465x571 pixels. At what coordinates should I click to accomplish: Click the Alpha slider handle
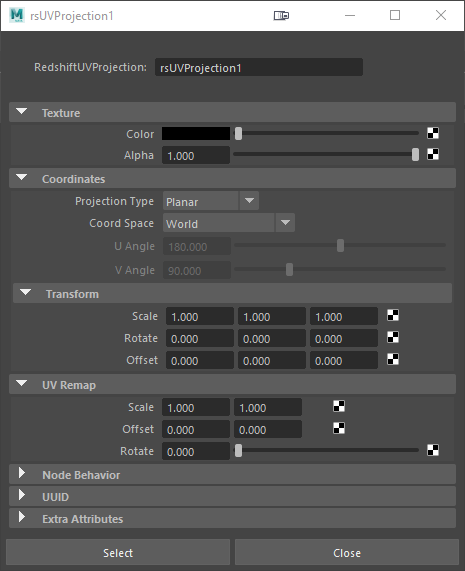pyautogui.click(x=415, y=154)
